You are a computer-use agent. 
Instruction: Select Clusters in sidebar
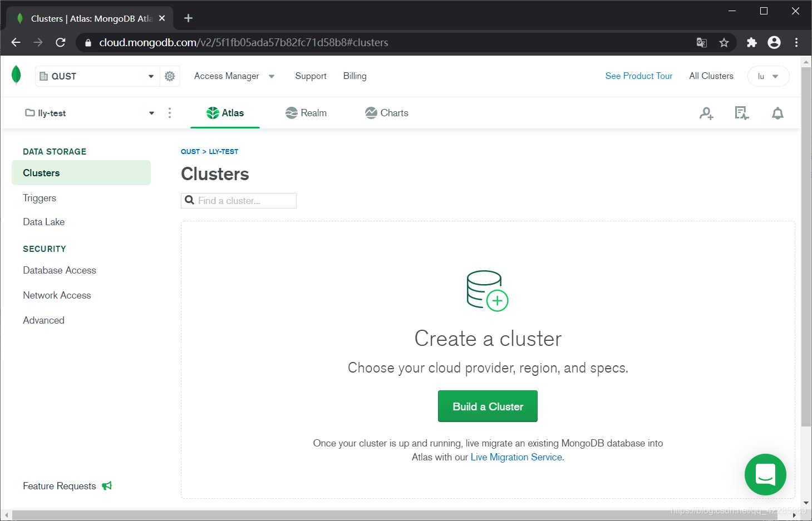(x=81, y=173)
